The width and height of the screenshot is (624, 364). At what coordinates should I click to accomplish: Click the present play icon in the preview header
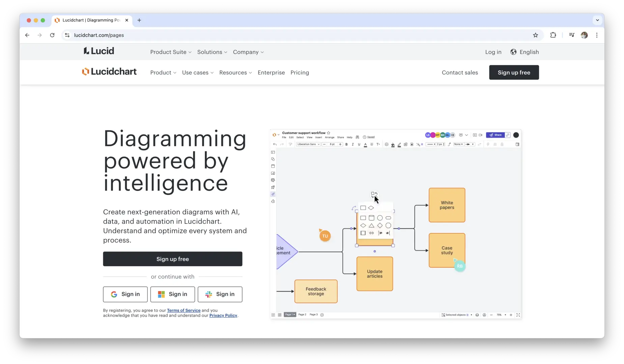(x=475, y=135)
